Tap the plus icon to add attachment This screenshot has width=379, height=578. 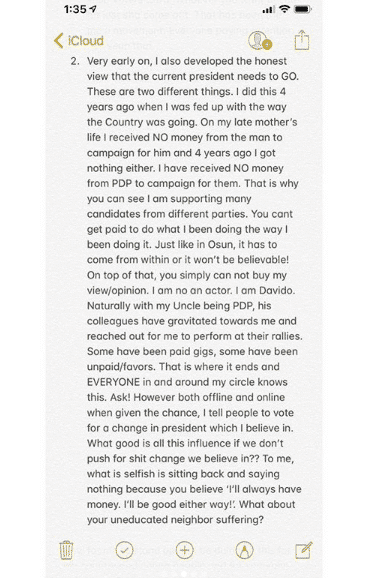pyautogui.click(x=185, y=550)
